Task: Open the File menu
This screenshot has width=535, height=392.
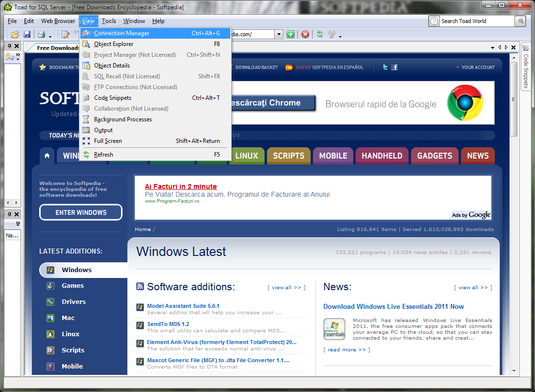Action: tap(12, 21)
